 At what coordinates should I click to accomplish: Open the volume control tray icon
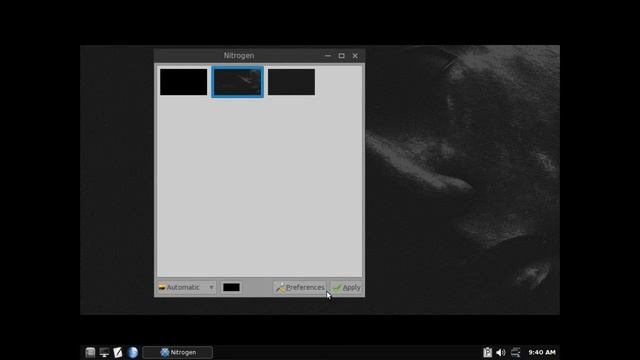click(x=501, y=352)
